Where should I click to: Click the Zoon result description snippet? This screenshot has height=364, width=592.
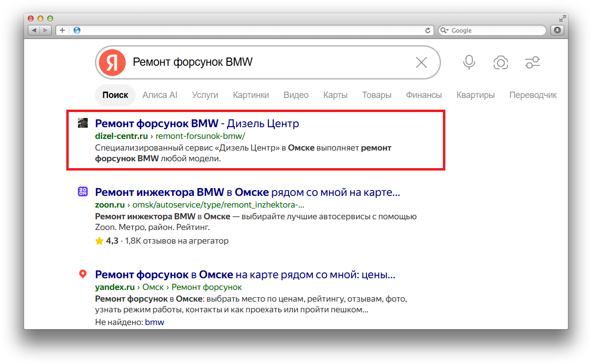click(x=256, y=222)
